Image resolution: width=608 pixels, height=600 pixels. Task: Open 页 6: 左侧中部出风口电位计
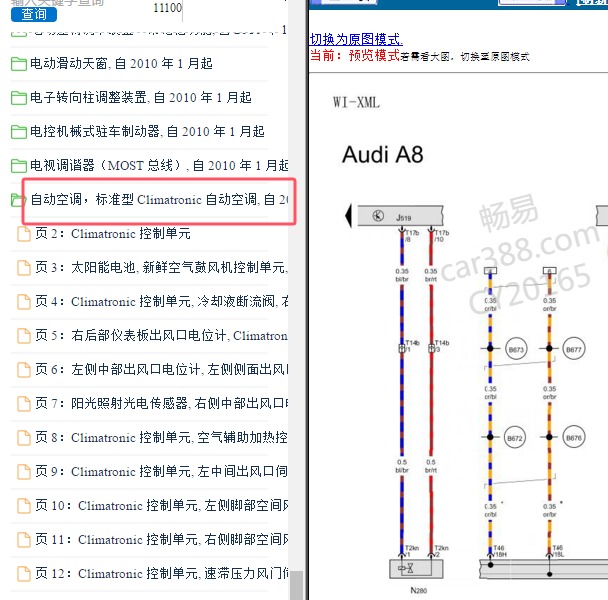[x=161, y=369]
